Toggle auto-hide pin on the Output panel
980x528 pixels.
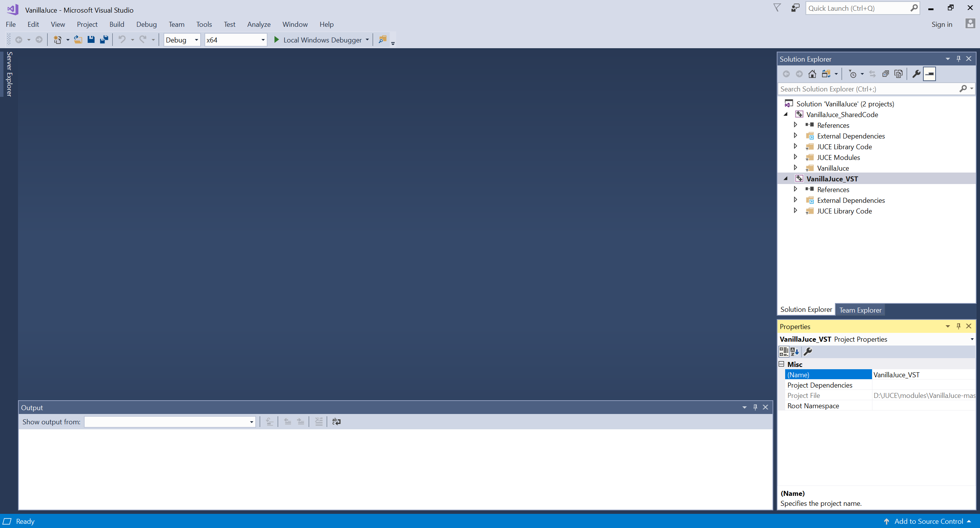755,407
